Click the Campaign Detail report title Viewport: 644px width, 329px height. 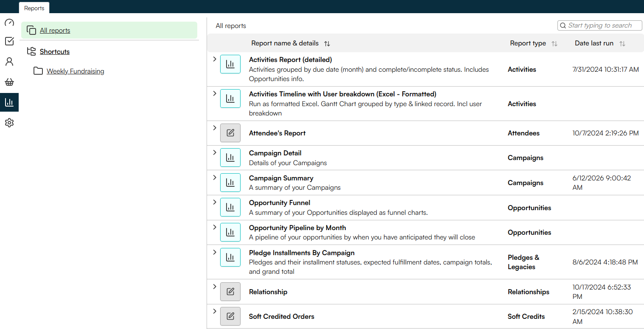[275, 153]
